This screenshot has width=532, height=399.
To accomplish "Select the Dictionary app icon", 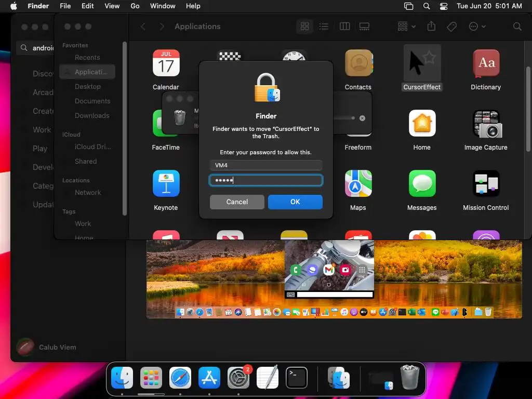I will 486,63.
